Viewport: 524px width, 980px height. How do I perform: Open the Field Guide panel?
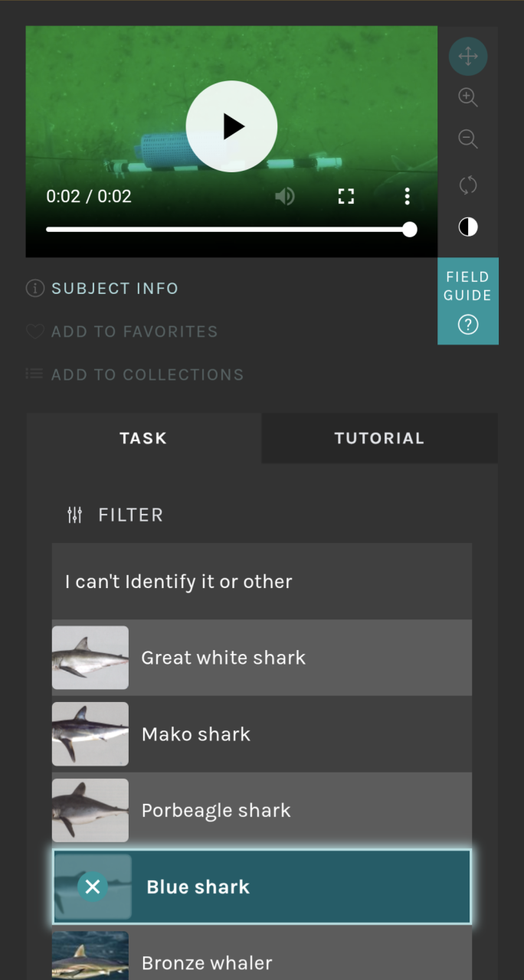[x=467, y=301]
